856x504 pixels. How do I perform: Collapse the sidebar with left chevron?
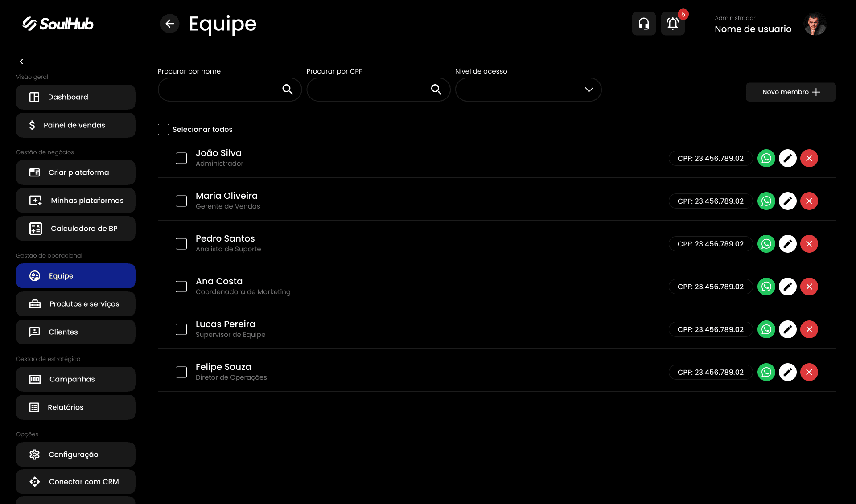(x=21, y=61)
